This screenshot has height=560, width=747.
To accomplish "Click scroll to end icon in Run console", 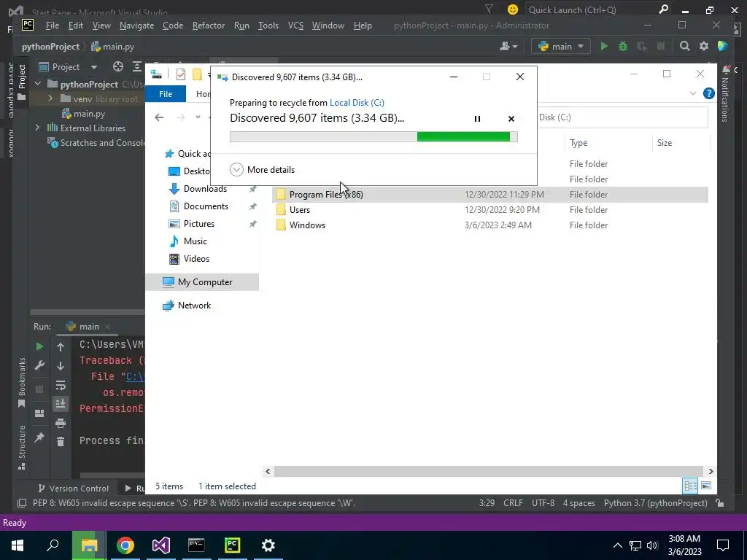I will pyautogui.click(x=61, y=404).
